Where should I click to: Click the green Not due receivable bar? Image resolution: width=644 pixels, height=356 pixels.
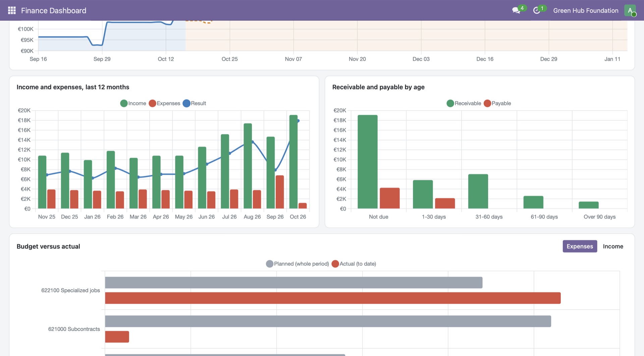click(x=368, y=162)
